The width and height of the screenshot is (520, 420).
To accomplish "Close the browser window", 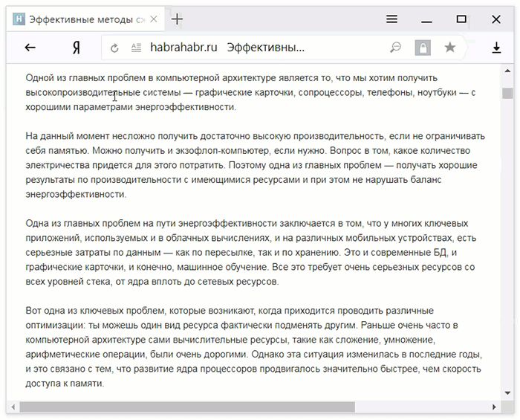I will tap(496, 19).
